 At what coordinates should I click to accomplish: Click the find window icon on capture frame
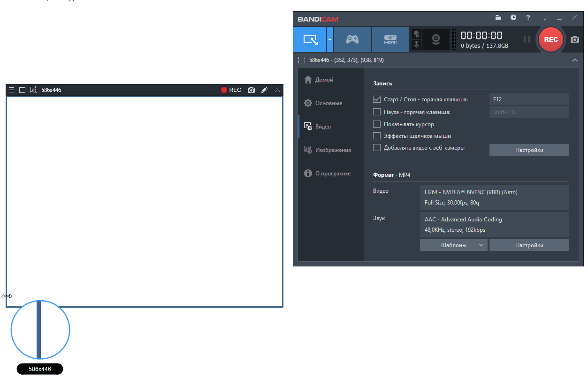pyautogui.click(x=33, y=90)
